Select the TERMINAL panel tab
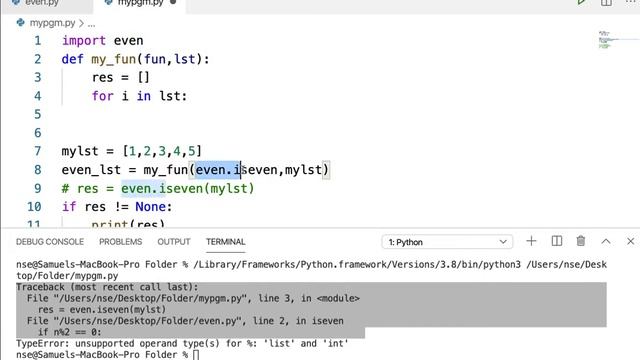This screenshot has width=640, height=360. point(225,242)
